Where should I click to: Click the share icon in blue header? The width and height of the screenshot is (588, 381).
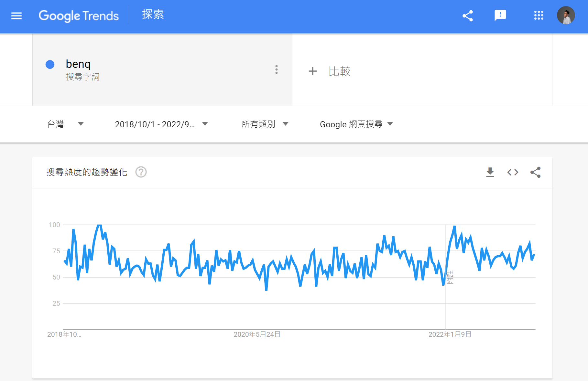coord(468,16)
